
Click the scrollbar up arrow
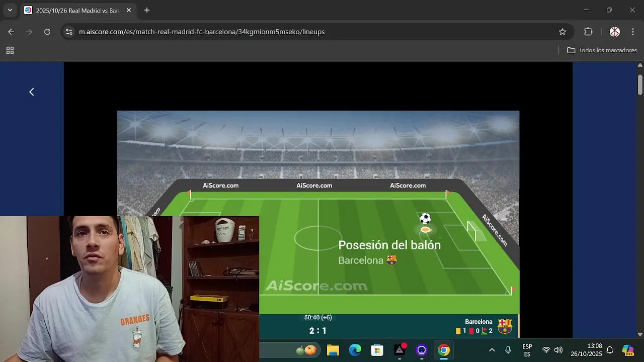click(x=640, y=65)
